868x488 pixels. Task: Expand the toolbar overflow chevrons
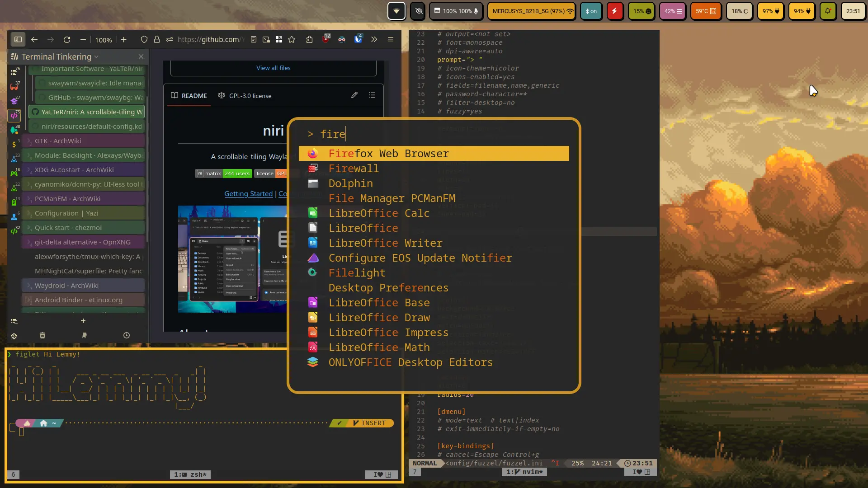coord(374,40)
